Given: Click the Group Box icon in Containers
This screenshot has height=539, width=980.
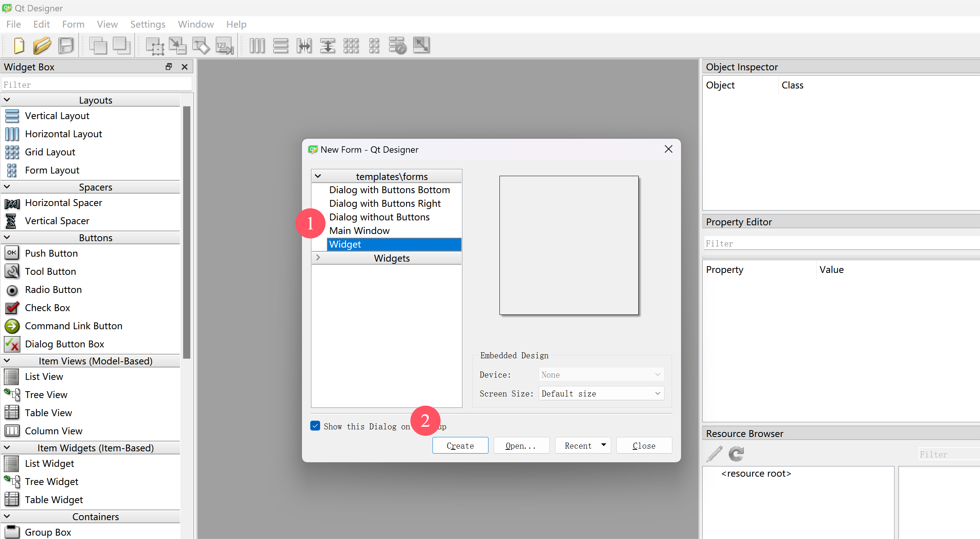Looking at the screenshot, I should point(11,532).
